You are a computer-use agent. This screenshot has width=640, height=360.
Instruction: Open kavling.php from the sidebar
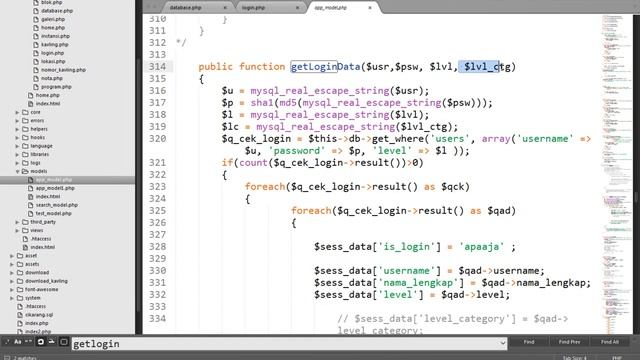(54, 44)
